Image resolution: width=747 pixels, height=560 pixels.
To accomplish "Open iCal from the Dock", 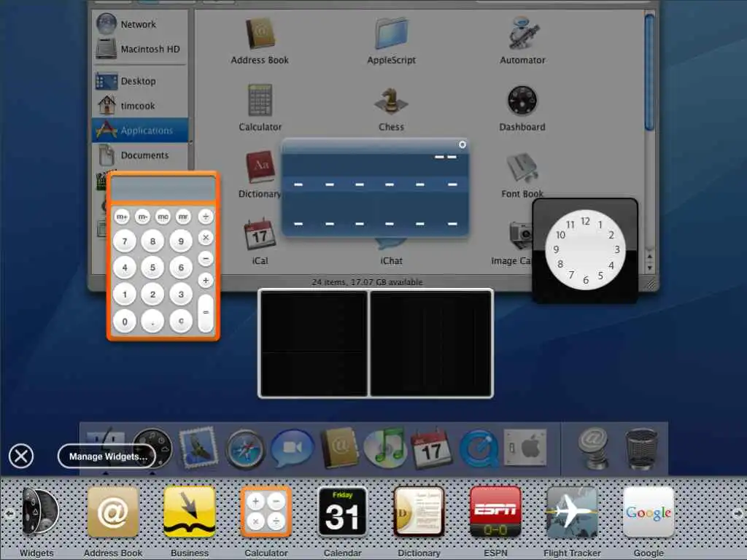I will (x=432, y=448).
